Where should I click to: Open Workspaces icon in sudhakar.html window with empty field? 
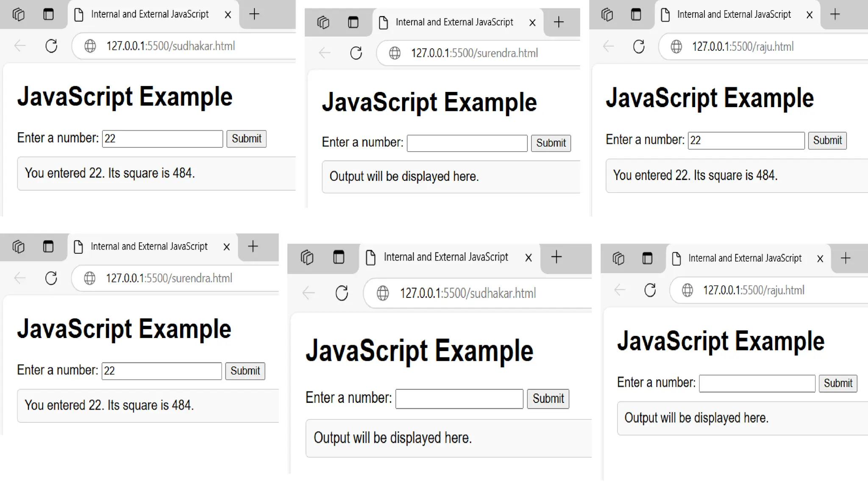tap(307, 257)
